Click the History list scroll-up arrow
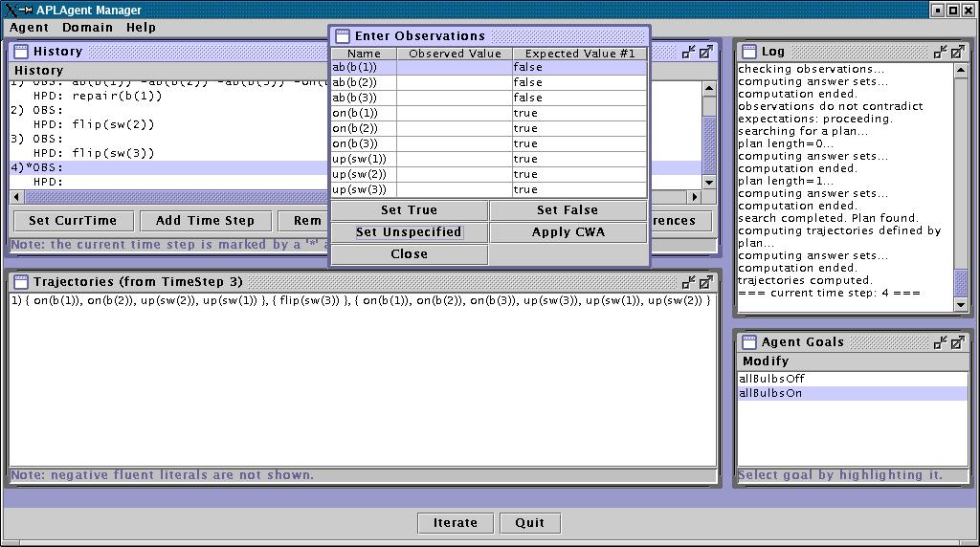The height and width of the screenshot is (547, 980). pyautogui.click(x=709, y=89)
